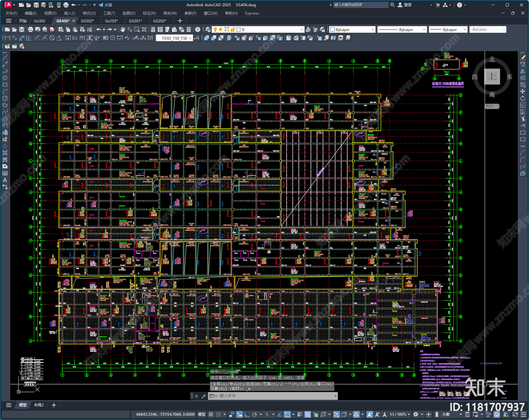The height and width of the screenshot is (420, 529).
Task: Open the Express menu
Action: coord(252,13)
